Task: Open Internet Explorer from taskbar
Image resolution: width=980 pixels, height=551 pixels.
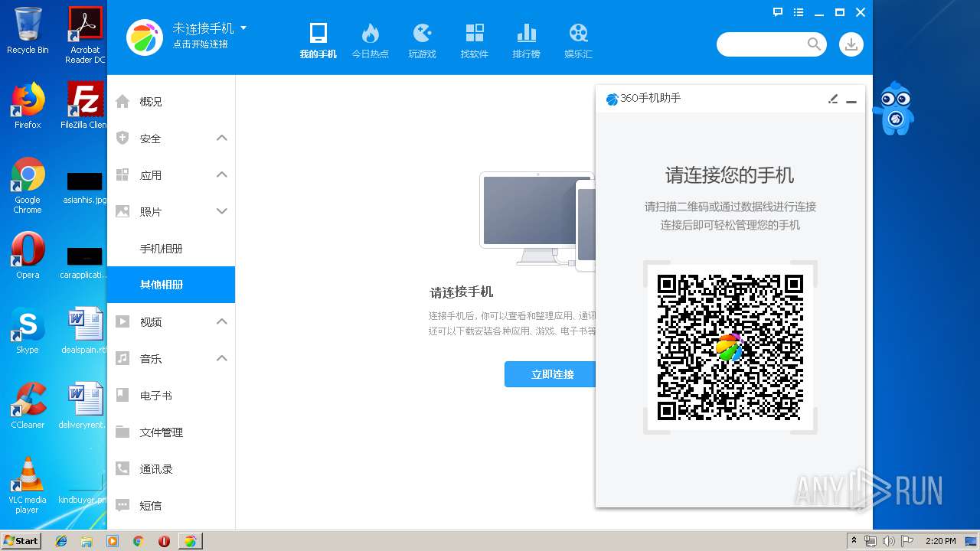Action: click(x=61, y=541)
